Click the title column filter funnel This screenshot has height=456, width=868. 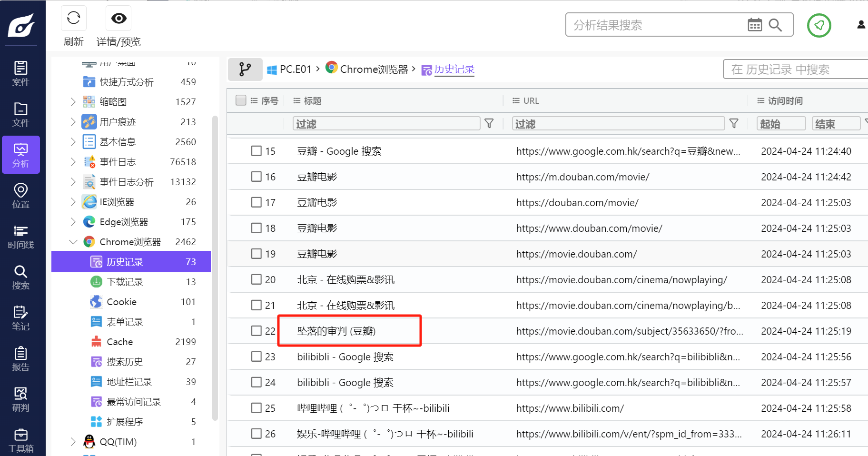tap(489, 124)
